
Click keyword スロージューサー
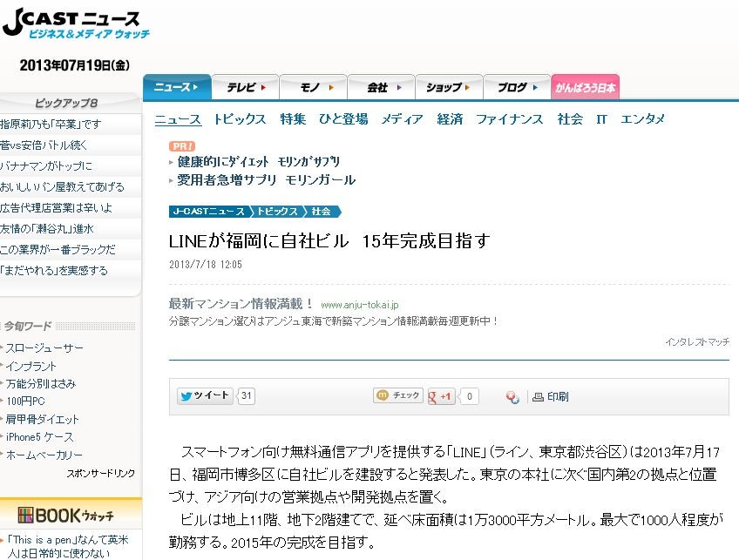(44, 348)
